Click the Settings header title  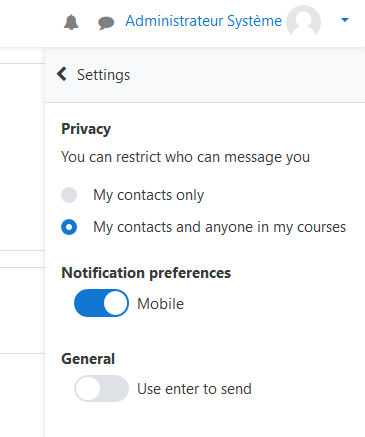click(x=103, y=75)
